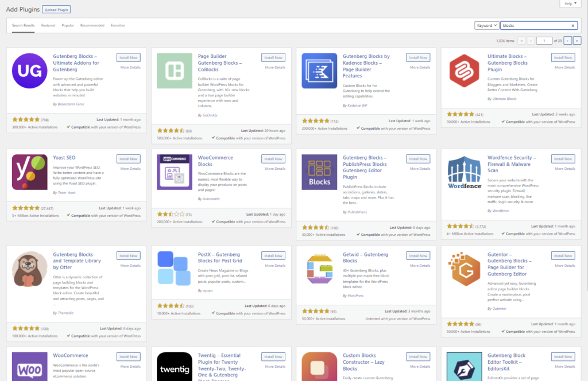Open the PublishPress author link
The image size is (588, 381).
pos(357,212)
